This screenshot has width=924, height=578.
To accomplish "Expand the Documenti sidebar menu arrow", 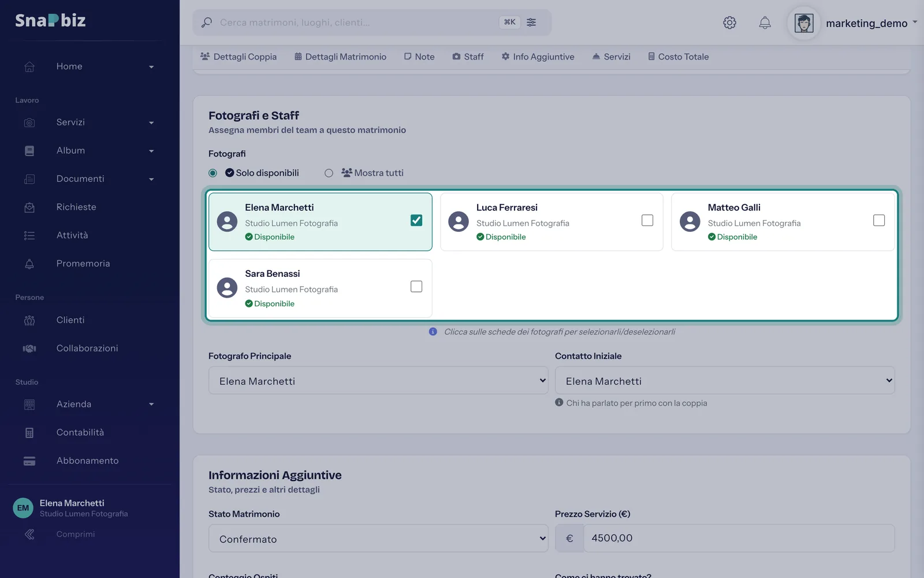I will [151, 180].
